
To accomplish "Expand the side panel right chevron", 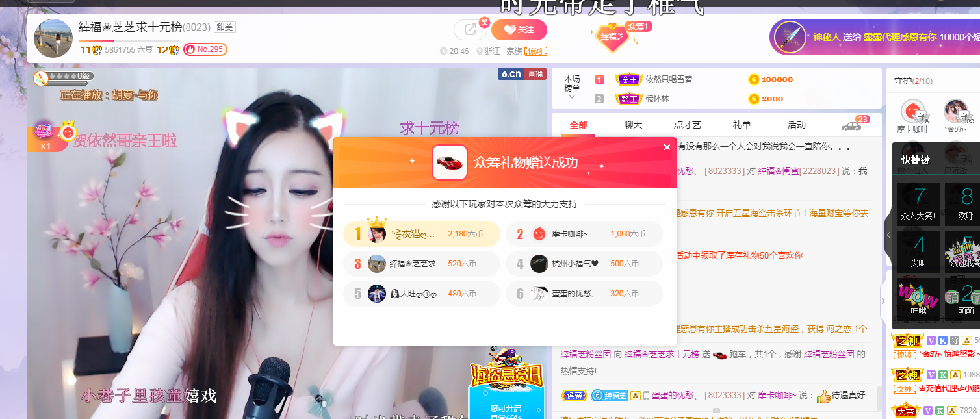I will (x=883, y=301).
